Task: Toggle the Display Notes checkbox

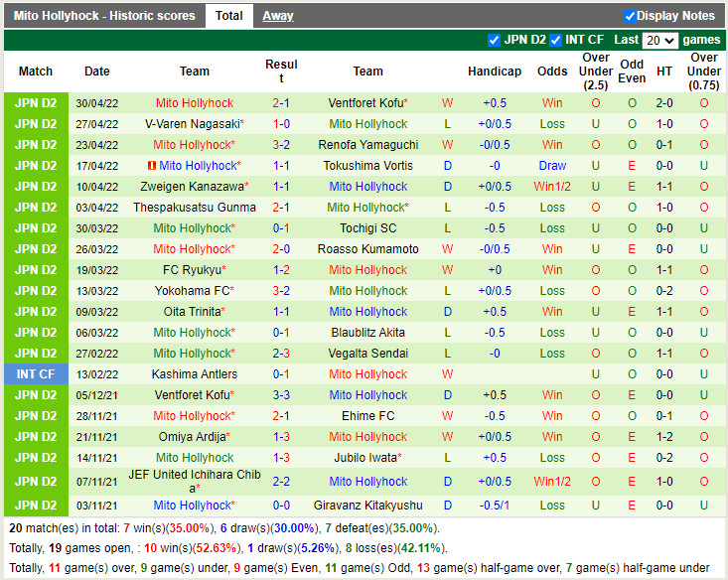Action: pos(630,16)
